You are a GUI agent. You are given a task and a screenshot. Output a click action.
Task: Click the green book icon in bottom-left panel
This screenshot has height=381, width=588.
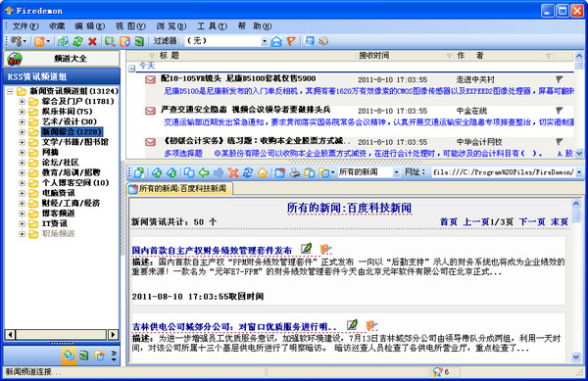click(84, 356)
